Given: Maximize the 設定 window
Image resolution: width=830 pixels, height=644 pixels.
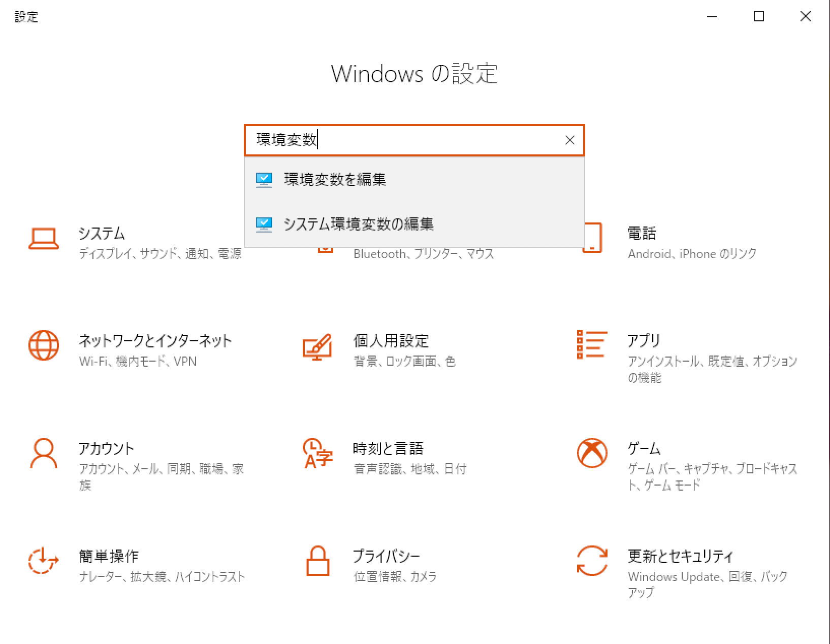Looking at the screenshot, I should (759, 17).
